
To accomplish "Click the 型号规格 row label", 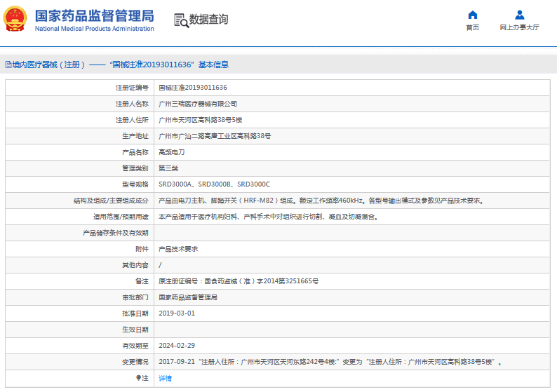I will tap(135, 184).
